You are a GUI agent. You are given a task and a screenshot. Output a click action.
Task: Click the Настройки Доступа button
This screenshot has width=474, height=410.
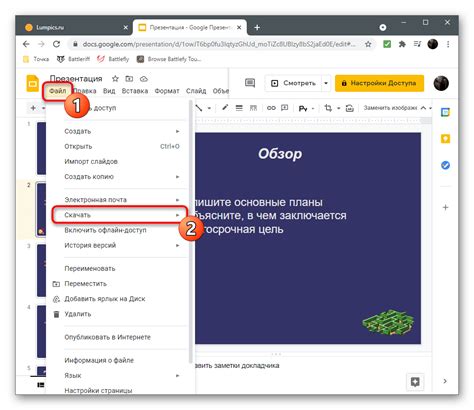click(x=379, y=83)
